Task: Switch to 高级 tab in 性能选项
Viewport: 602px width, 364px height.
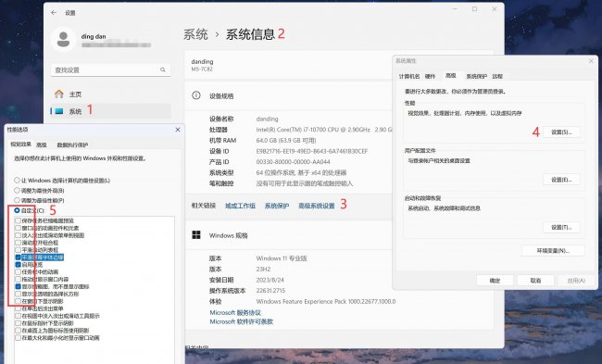Action: pos(42,144)
